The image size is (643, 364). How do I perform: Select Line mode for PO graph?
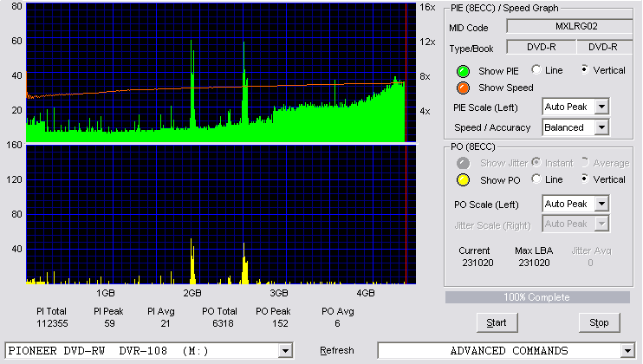tap(536, 179)
